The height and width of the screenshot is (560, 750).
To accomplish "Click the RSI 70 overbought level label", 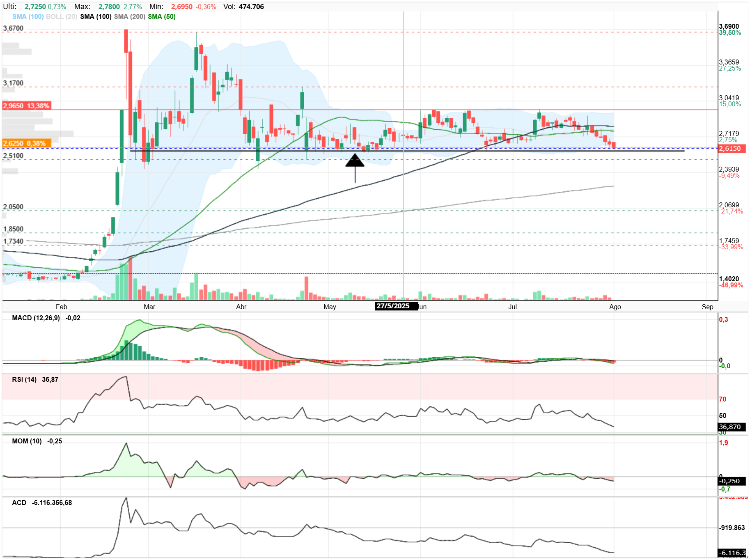I will tap(722, 399).
